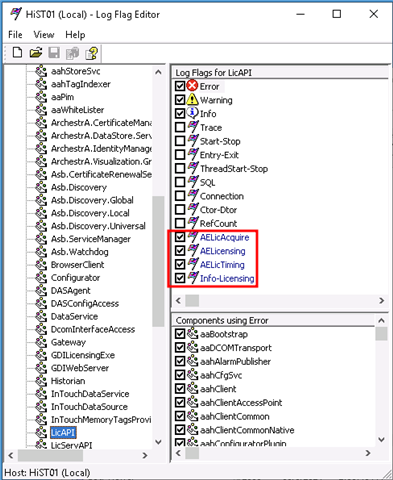Open the File menu
This screenshot has height=480, width=393.
point(15,35)
